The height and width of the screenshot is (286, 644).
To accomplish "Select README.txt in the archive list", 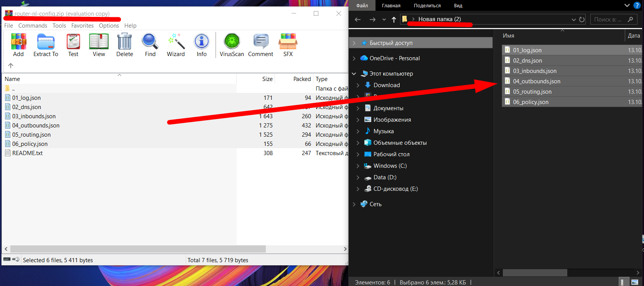I will tap(27, 153).
